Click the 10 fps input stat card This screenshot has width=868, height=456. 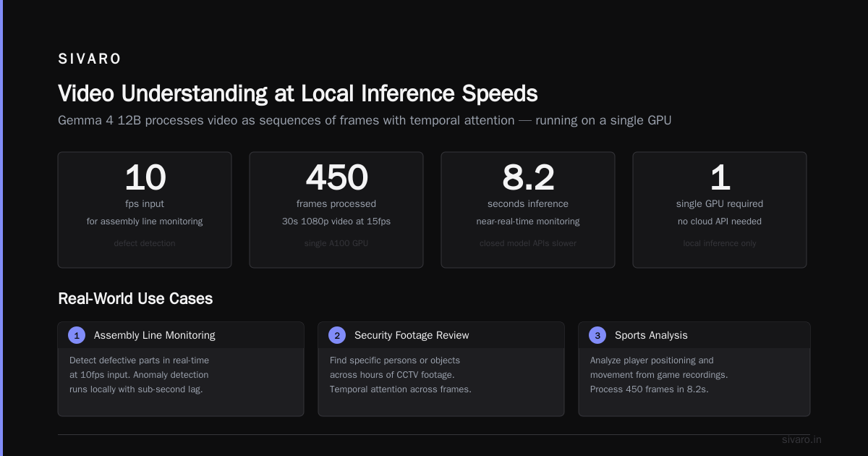pyautogui.click(x=145, y=210)
